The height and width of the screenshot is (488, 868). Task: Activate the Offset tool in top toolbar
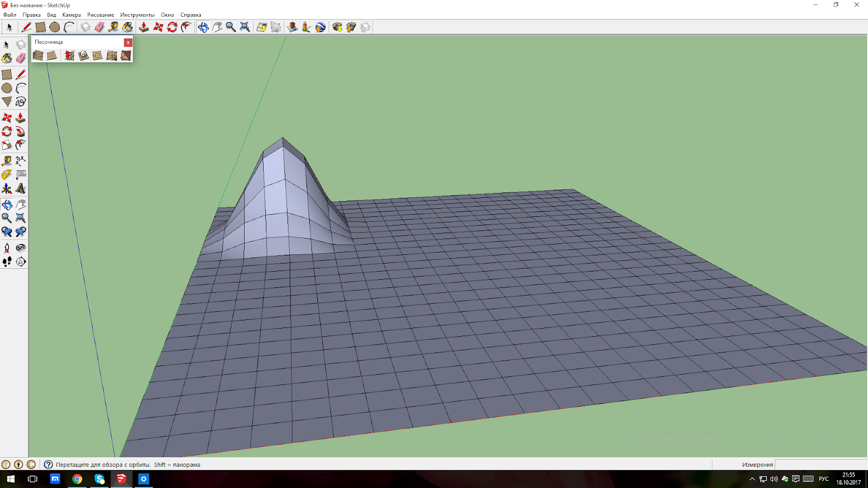[186, 27]
